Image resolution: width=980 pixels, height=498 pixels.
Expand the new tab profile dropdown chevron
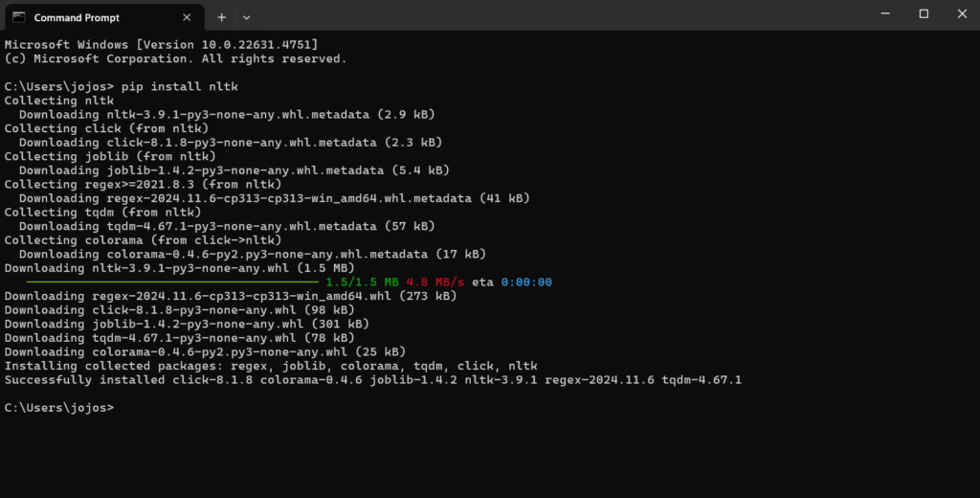point(246,16)
